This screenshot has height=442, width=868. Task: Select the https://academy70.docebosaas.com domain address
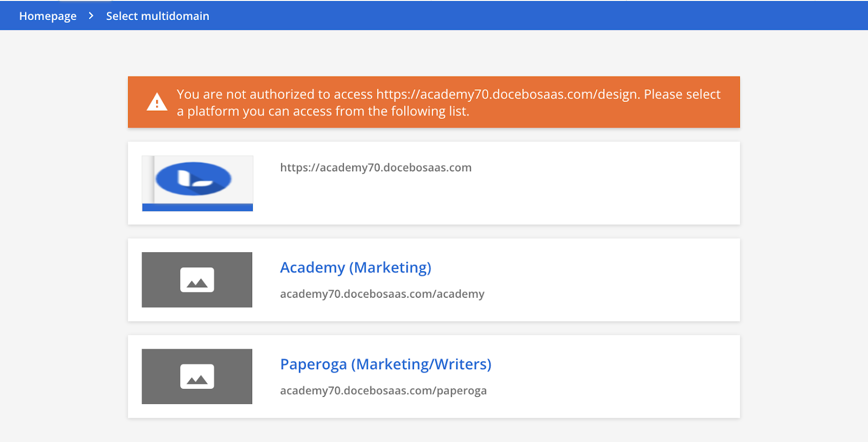[375, 168]
